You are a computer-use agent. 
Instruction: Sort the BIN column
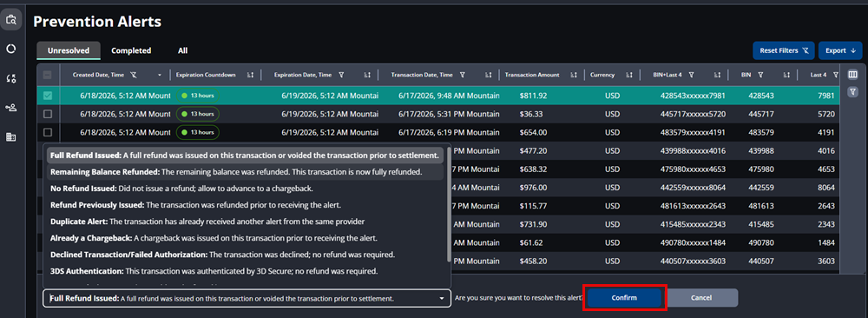[x=786, y=75]
